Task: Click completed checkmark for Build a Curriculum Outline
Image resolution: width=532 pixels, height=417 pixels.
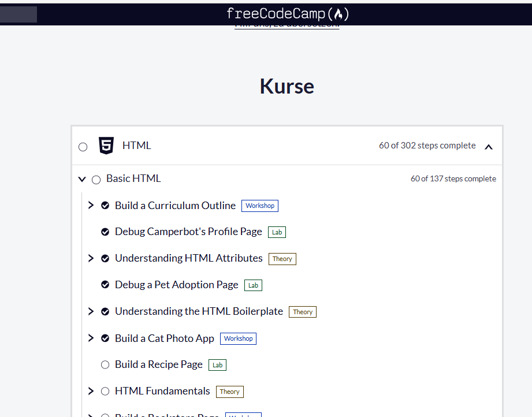Action: click(105, 205)
